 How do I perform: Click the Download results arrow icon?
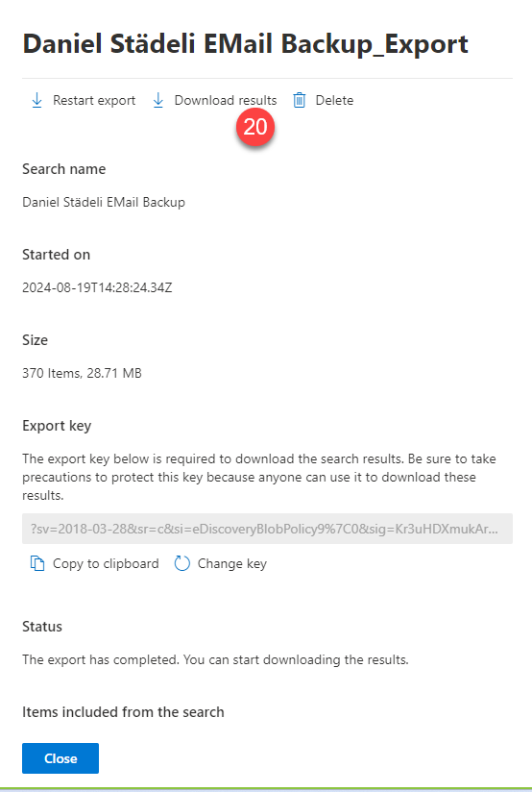[x=158, y=101]
